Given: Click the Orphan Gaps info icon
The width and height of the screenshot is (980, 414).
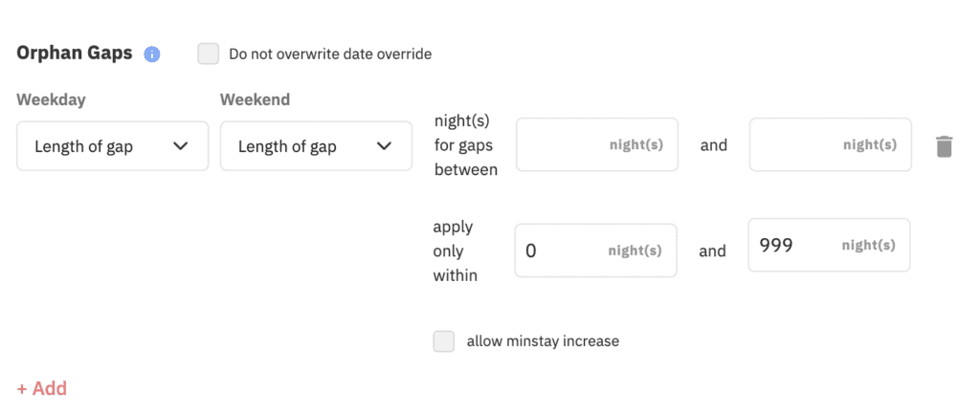Looking at the screenshot, I should coord(152,54).
